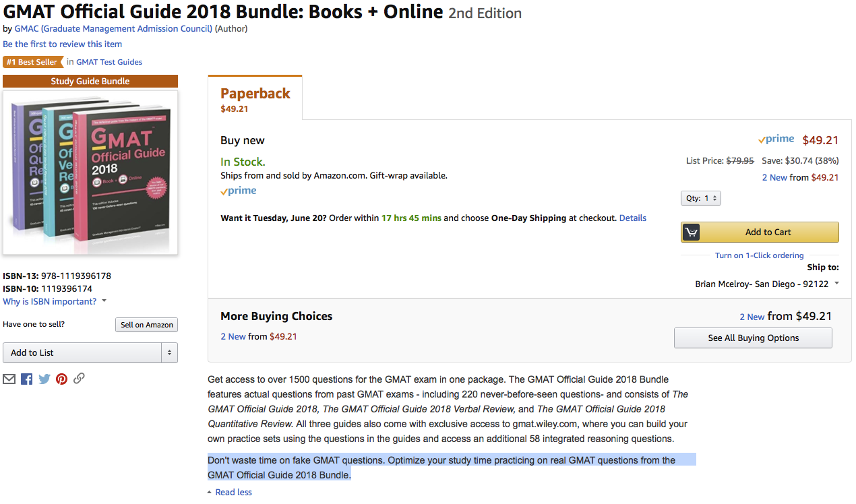Open the GMAC author link
This screenshot has width=856, height=504.
point(113,28)
